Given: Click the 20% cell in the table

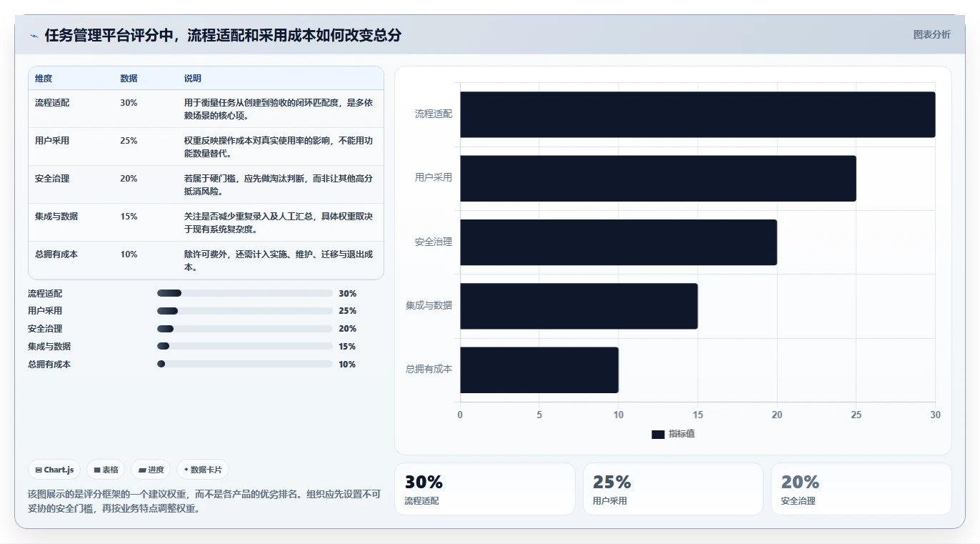Looking at the screenshot, I should [x=129, y=179].
